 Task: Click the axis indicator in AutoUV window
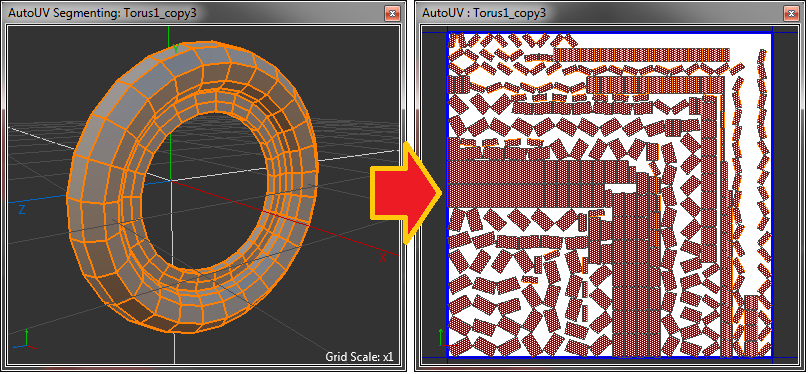(x=443, y=338)
